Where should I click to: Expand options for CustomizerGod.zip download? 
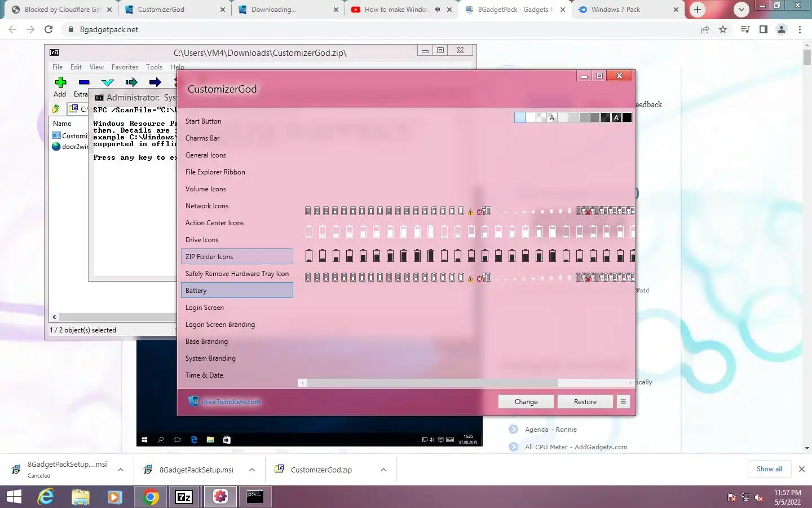tap(383, 470)
